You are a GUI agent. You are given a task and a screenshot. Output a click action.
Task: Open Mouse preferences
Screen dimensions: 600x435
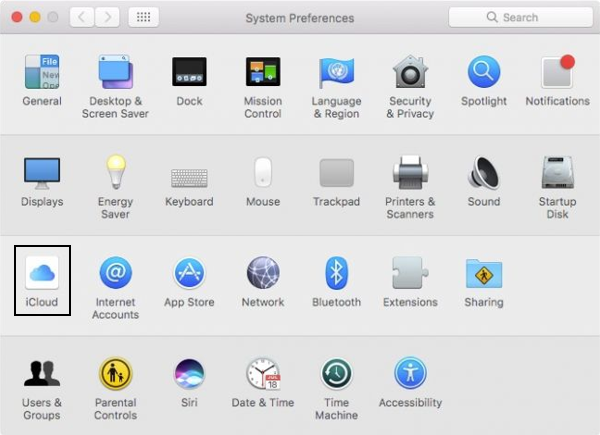click(263, 181)
